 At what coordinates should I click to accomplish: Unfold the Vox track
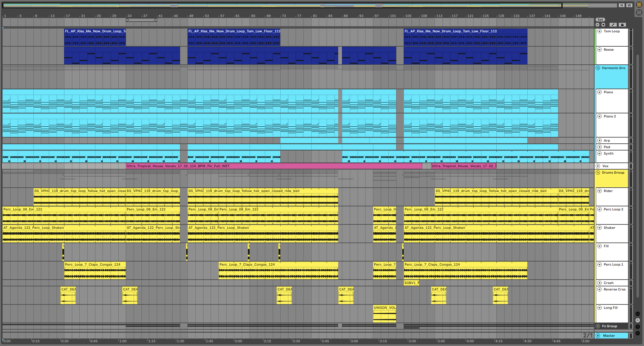tap(598, 166)
